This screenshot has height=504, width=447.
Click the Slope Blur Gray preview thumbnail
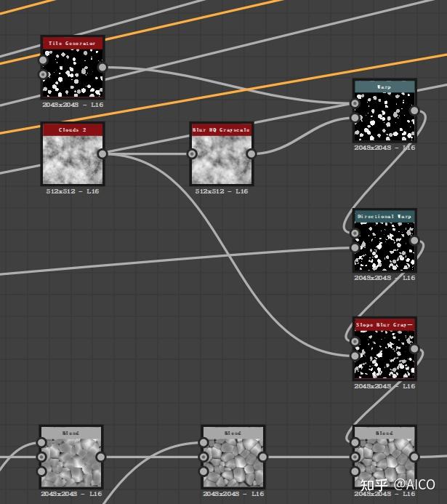[384, 355]
